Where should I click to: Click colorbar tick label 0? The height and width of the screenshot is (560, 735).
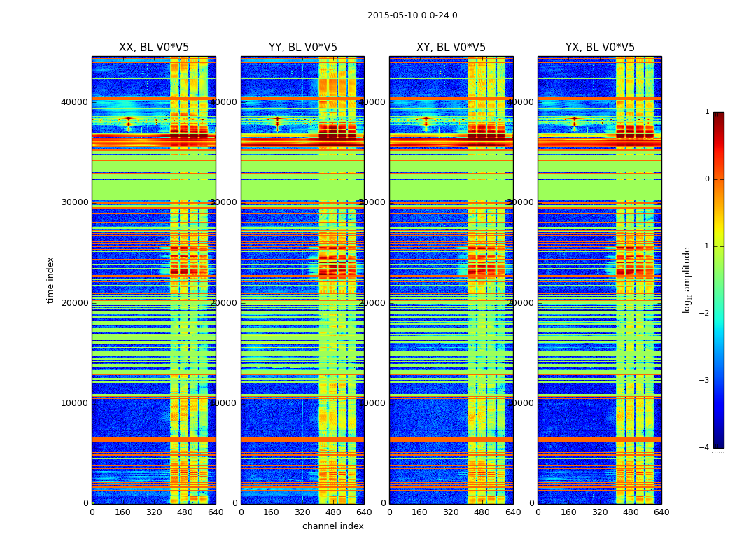point(707,179)
